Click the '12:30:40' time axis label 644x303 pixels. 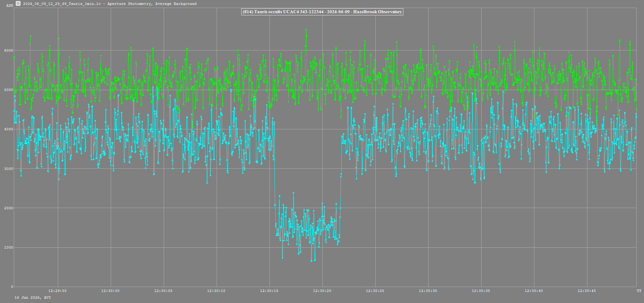tap(534, 291)
